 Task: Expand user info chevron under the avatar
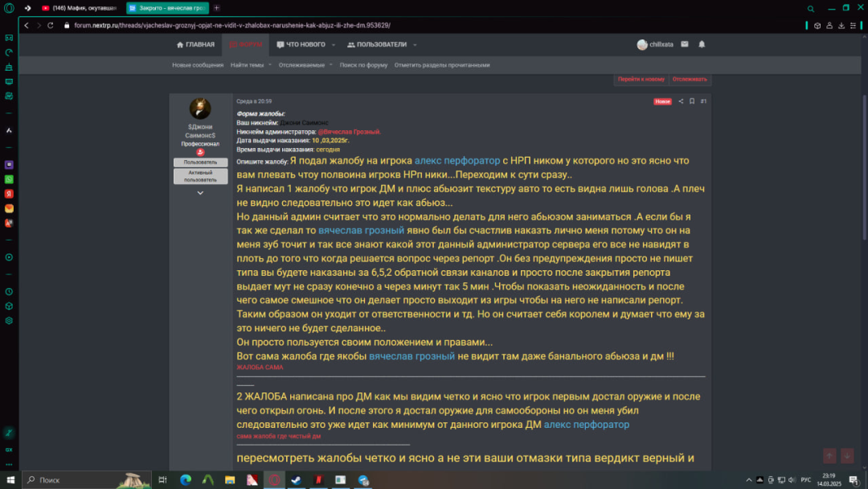(200, 193)
